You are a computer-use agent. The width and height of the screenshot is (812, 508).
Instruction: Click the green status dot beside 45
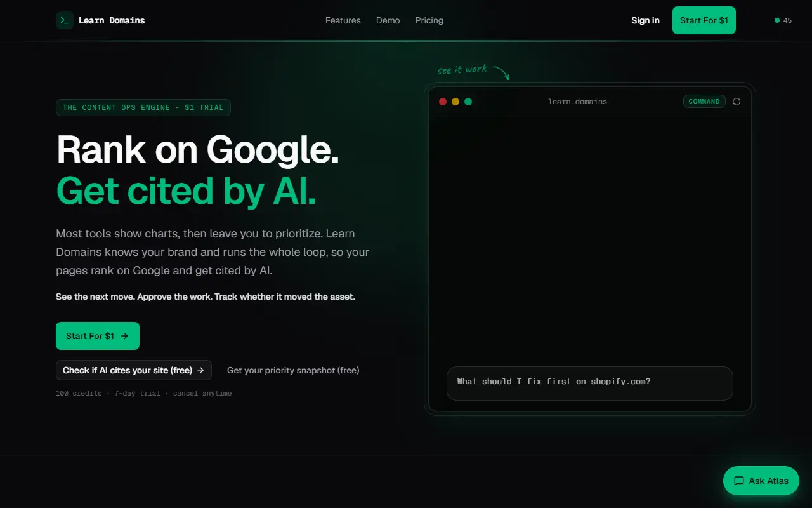point(777,20)
